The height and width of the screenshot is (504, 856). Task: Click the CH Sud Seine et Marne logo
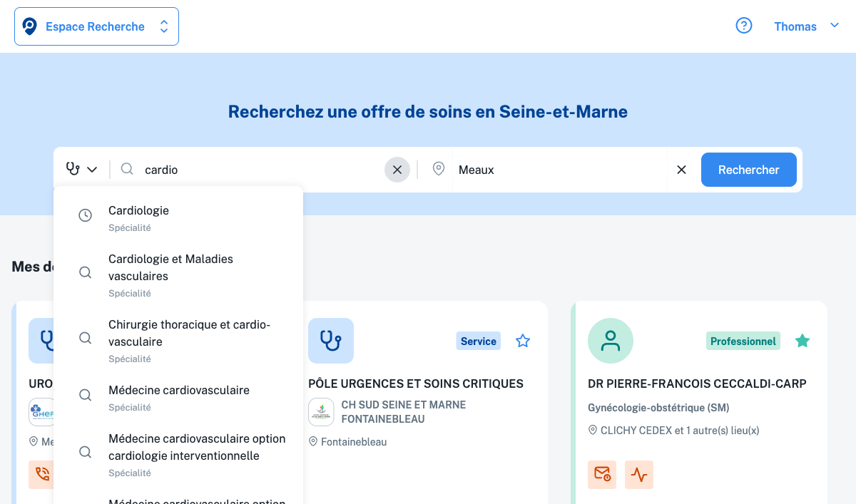tap(321, 412)
